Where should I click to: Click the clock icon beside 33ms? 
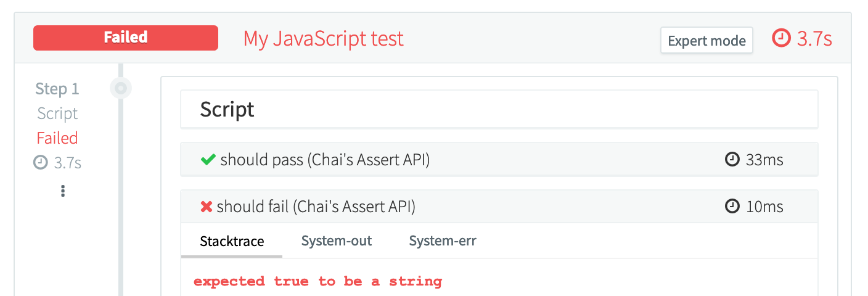[732, 160]
